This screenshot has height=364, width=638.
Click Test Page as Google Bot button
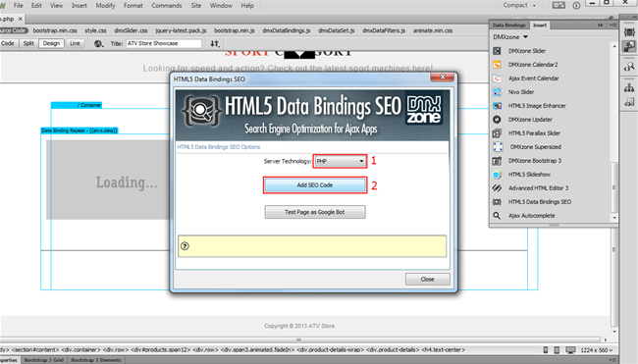pyautogui.click(x=315, y=212)
